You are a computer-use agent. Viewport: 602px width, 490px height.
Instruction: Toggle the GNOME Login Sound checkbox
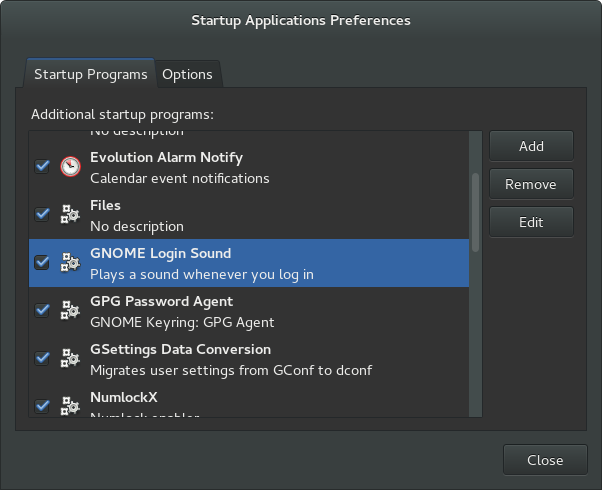[x=42, y=262]
